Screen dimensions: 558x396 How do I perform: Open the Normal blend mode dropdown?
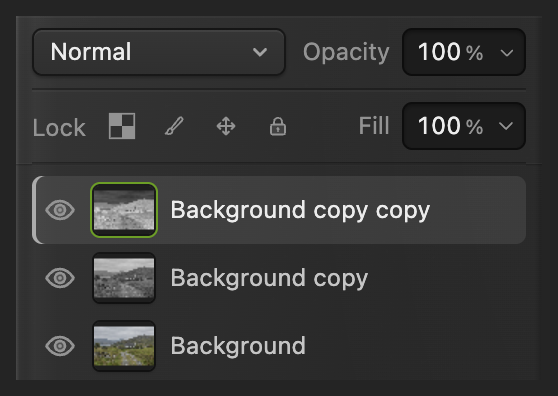pyautogui.click(x=159, y=52)
